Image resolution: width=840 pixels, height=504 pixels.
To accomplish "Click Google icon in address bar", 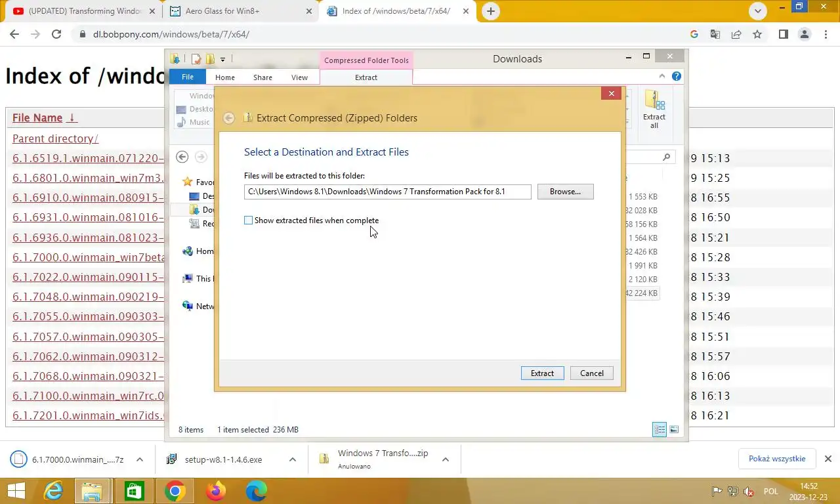I will 694,34.
